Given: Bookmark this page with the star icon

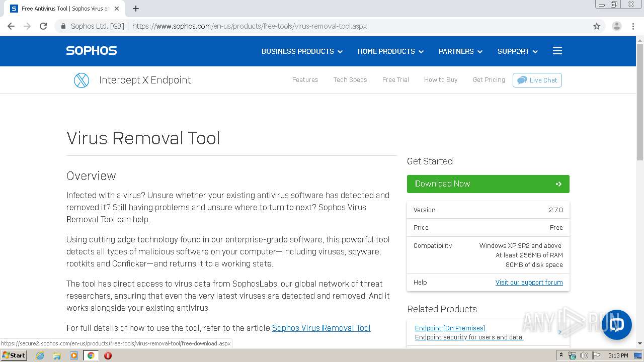Looking at the screenshot, I should [x=597, y=26].
